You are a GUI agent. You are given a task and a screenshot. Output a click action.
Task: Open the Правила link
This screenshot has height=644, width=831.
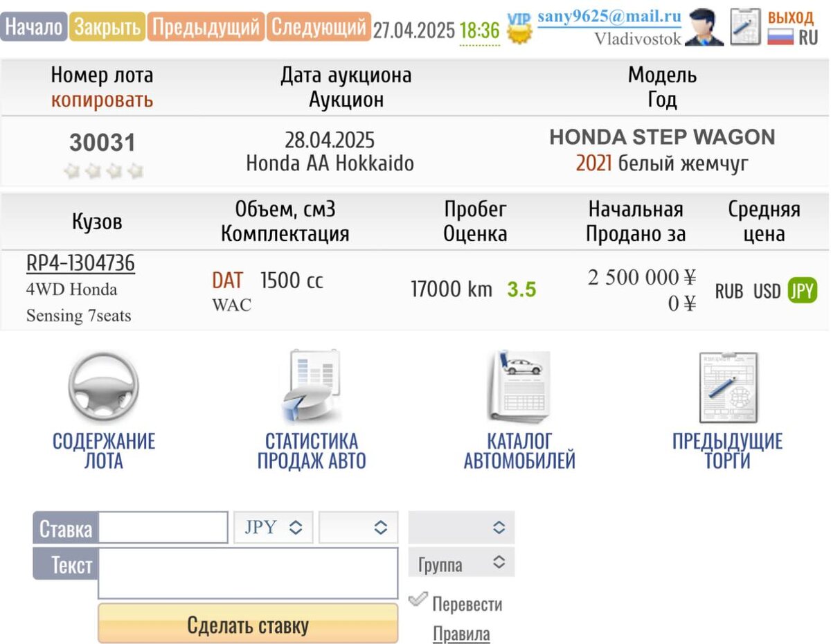pos(461,634)
